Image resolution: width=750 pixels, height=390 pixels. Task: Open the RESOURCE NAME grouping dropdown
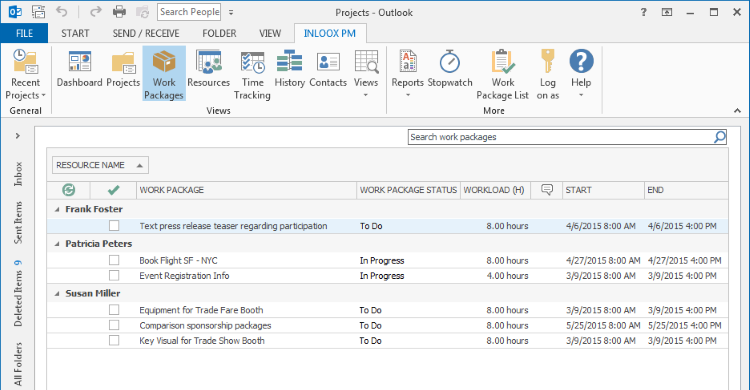100,165
